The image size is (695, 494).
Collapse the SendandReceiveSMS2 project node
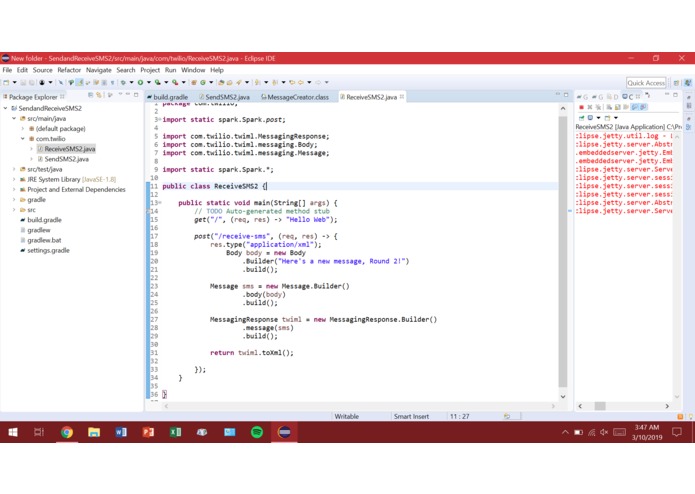click(x=5, y=108)
